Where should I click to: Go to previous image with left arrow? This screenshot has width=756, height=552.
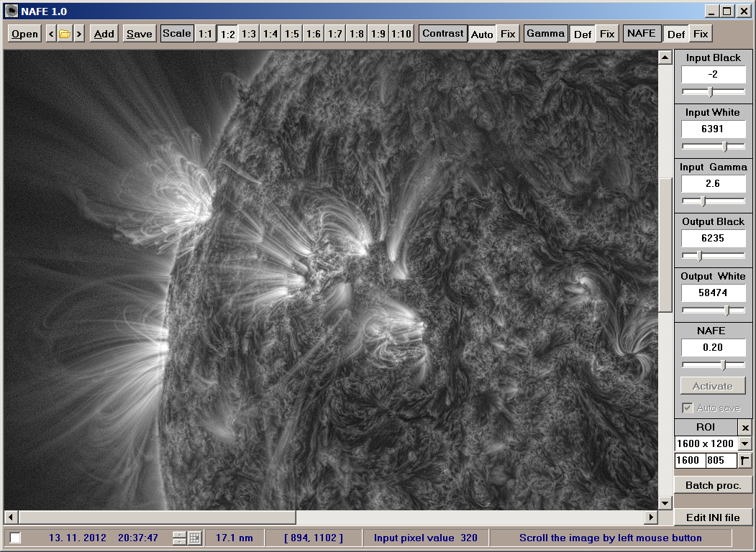click(x=51, y=34)
